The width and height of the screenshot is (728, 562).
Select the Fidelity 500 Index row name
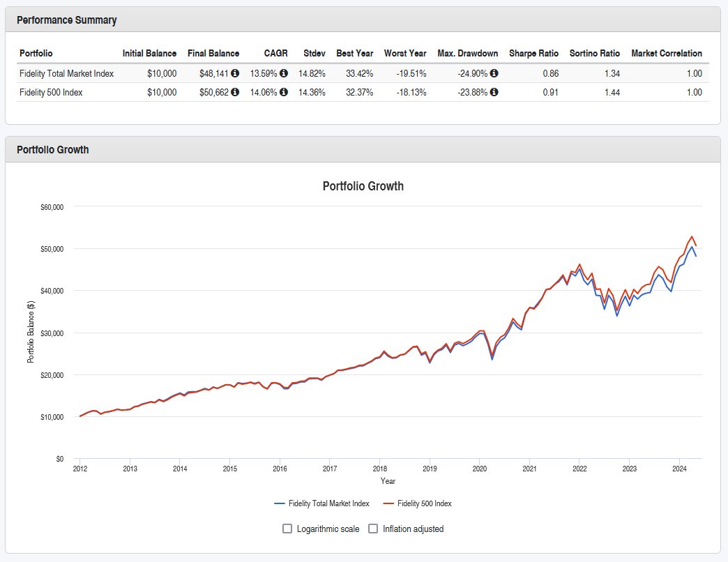pos(51,92)
